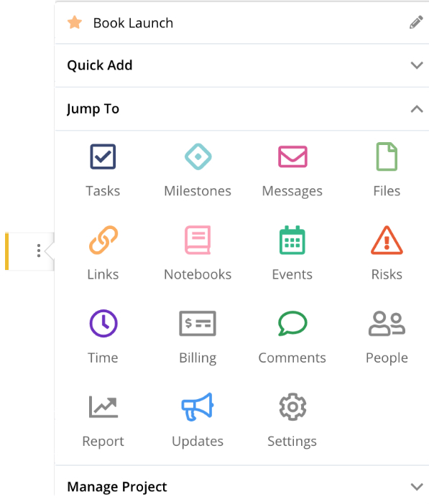Expand the Quick Add section
Screen dimensions: 429x504
[x=242, y=65]
